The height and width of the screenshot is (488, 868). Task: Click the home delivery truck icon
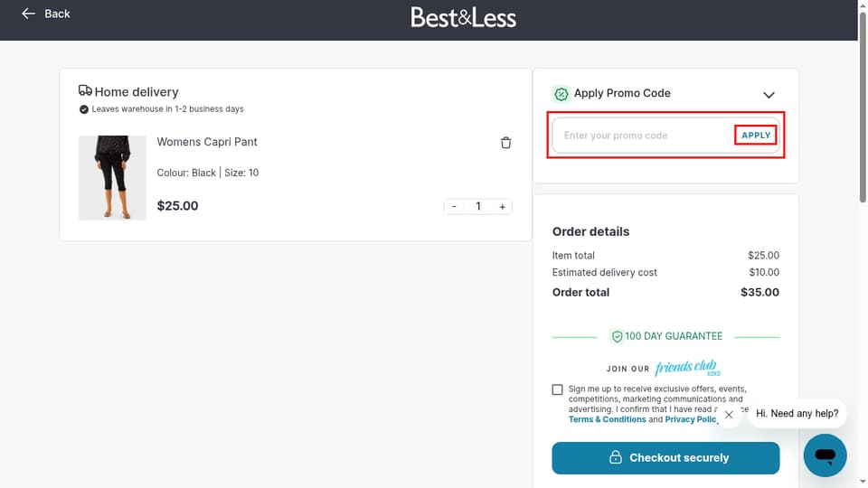[85, 90]
